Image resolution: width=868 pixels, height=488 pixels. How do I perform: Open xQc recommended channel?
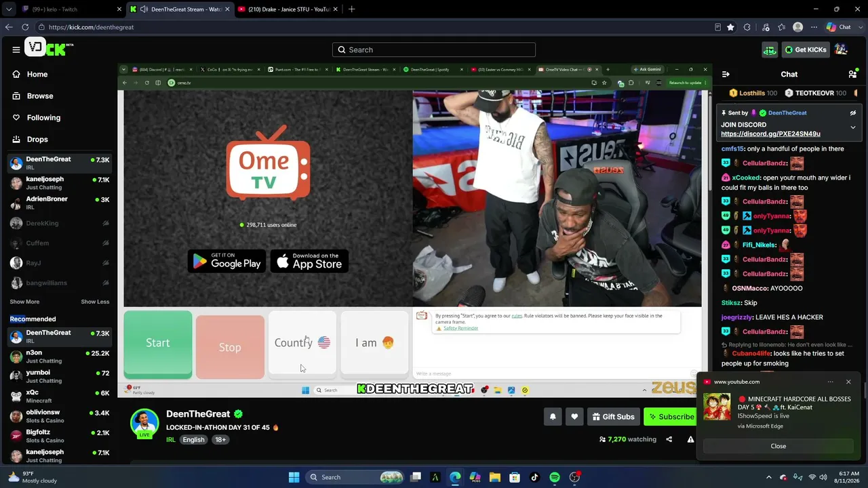(x=60, y=396)
